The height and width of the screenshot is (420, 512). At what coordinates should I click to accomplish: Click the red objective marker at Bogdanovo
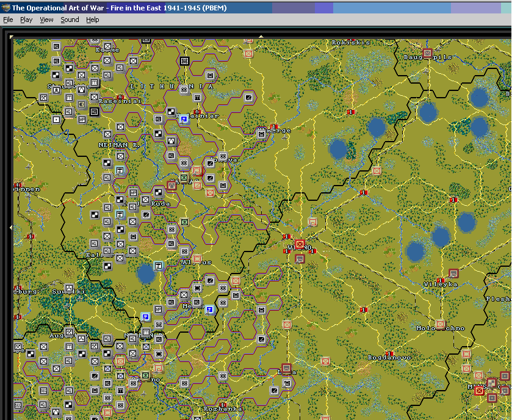[389, 353]
